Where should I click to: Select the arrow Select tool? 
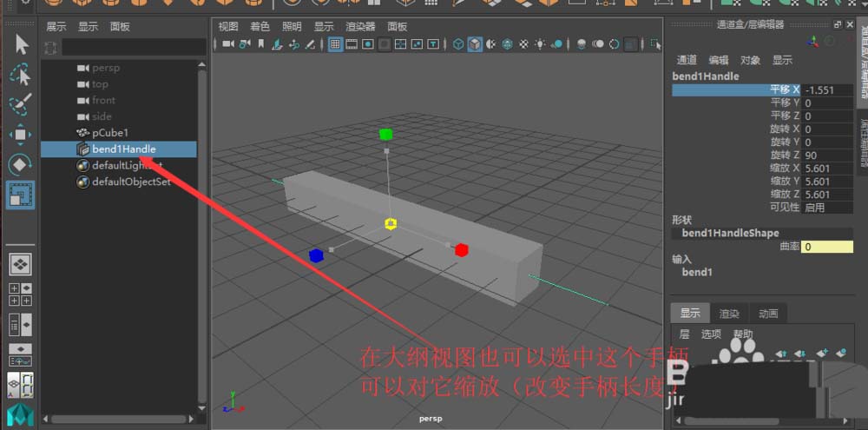[21, 44]
